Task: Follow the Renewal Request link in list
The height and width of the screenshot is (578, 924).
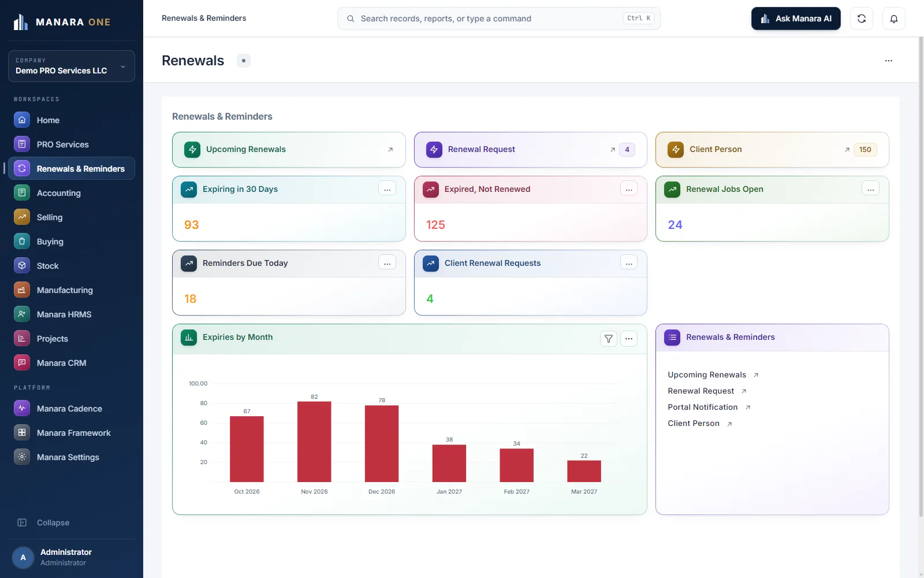Action: (x=707, y=391)
